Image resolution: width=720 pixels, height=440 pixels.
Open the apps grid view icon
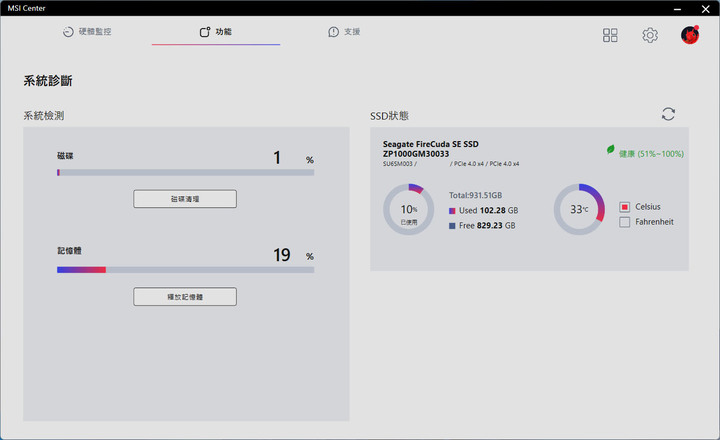(610, 35)
